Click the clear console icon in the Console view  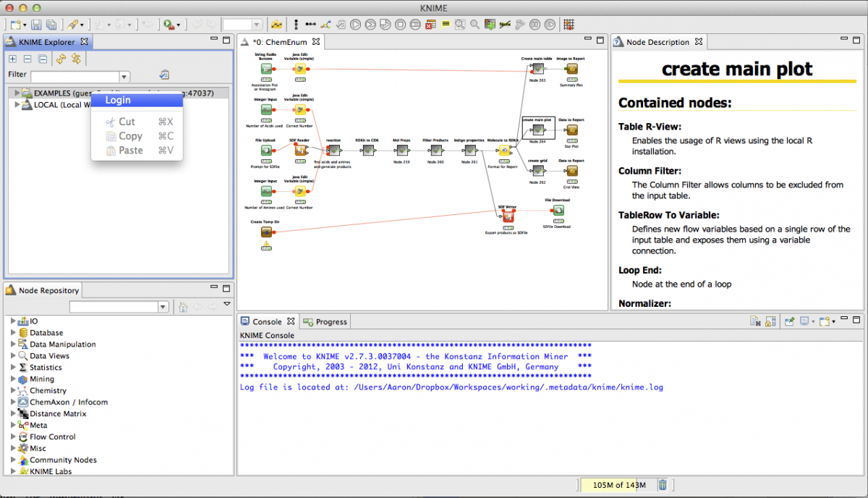coord(755,319)
